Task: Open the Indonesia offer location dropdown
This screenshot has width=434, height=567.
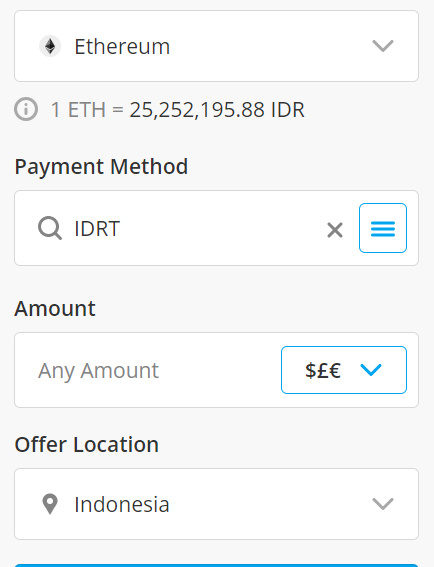Action: tap(216, 504)
